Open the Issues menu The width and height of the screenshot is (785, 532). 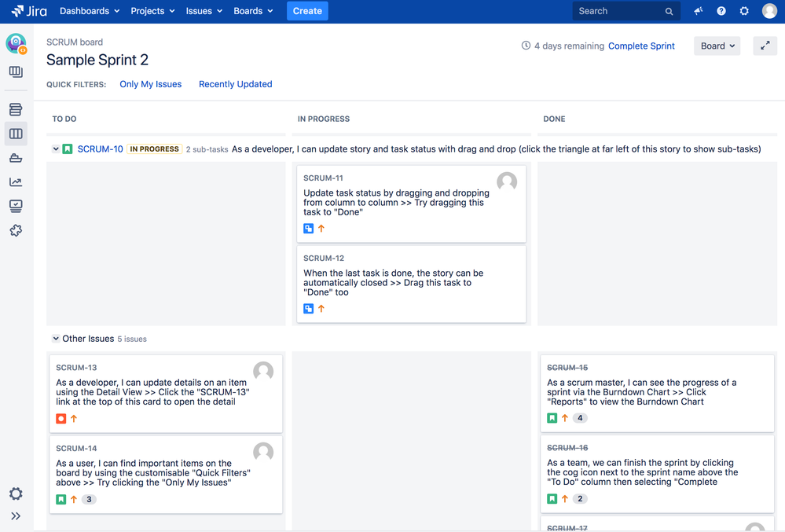tap(204, 11)
